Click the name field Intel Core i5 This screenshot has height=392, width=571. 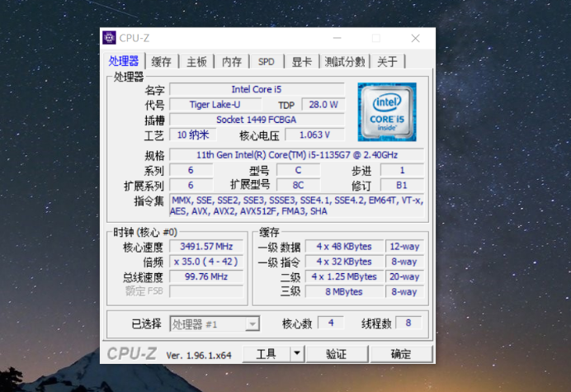point(257,89)
